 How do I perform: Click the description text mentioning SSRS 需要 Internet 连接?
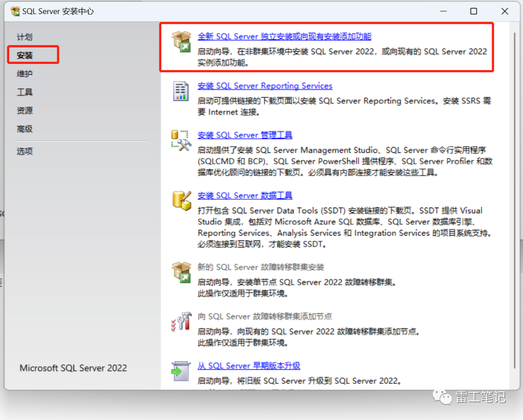(x=344, y=106)
